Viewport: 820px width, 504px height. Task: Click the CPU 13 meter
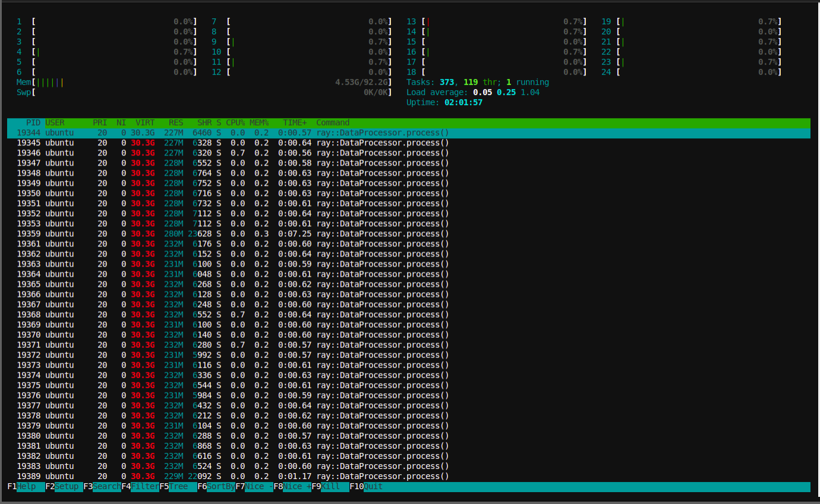(497, 22)
